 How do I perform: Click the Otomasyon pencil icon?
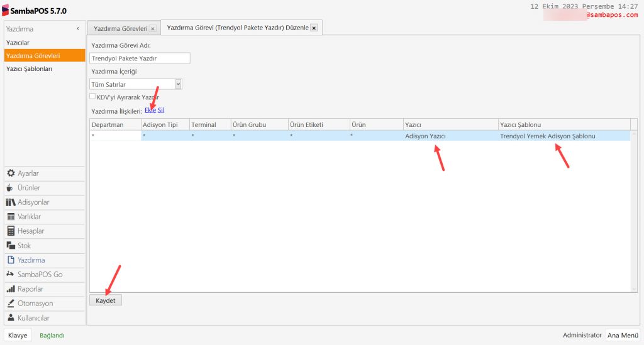click(11, 303)
